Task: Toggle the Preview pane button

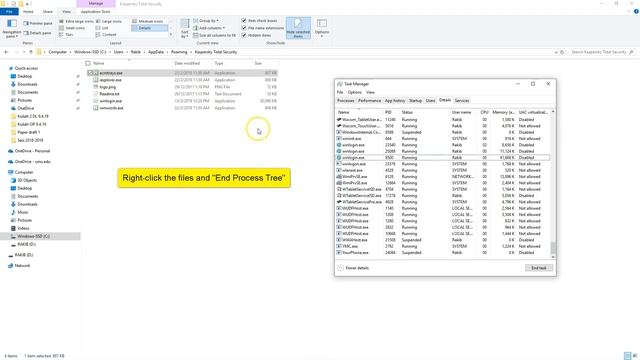Action: pos(38,23)
